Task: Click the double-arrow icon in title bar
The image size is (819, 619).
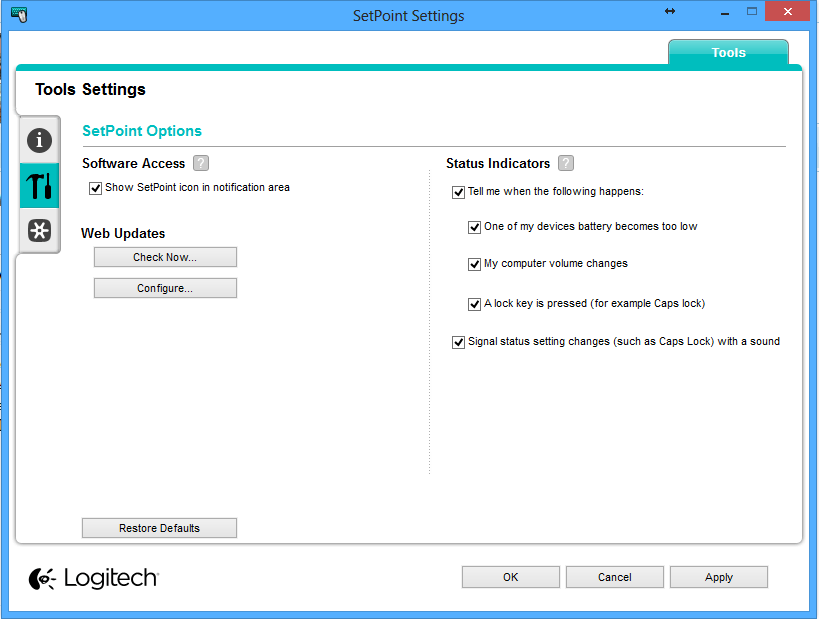Action: 670,11
